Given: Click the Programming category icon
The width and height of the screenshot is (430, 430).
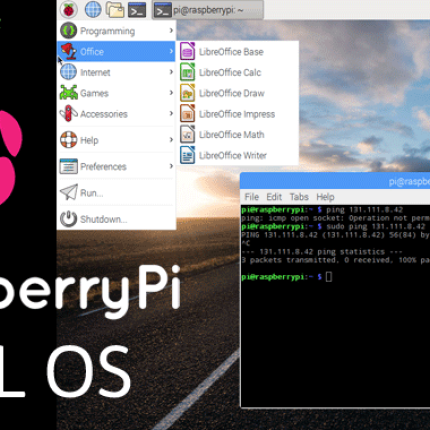Looking at the screenshot, I should (x=68, y=31).
